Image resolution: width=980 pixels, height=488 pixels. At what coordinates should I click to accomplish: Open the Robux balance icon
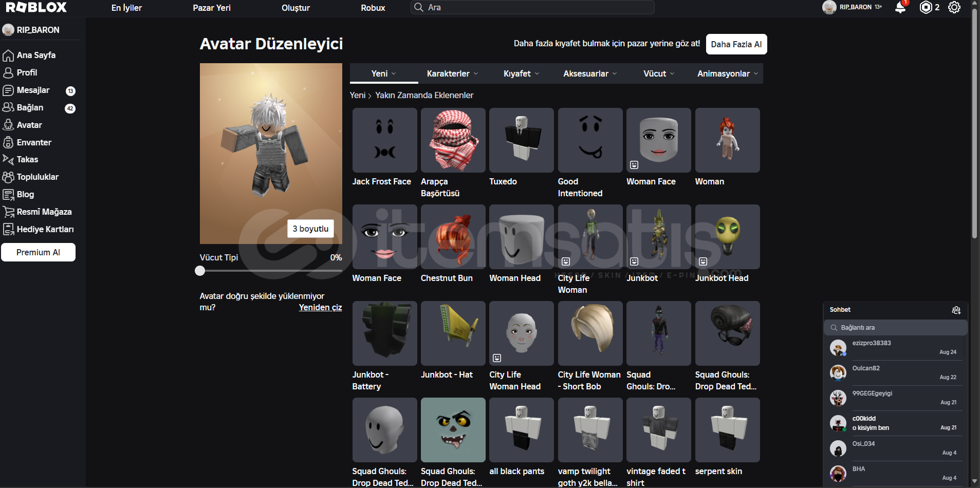926,7
